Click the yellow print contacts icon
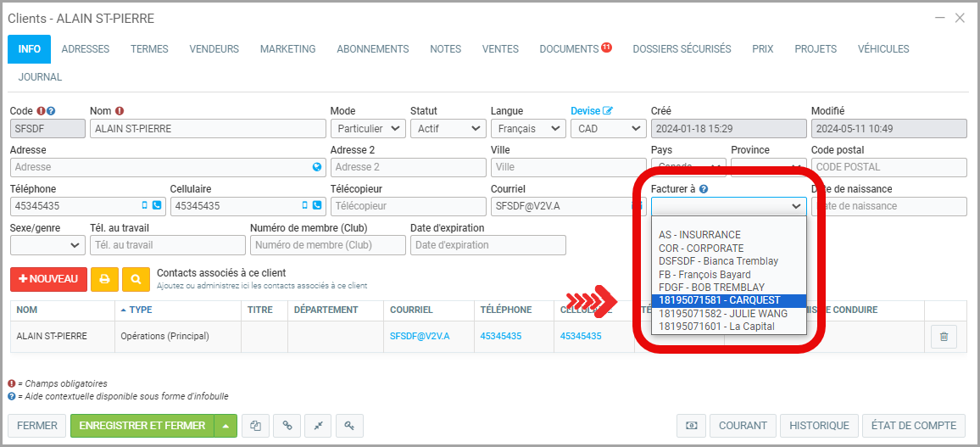Image resolution: width=980 pixels, height=447 pixels. (x=104, y=279)
